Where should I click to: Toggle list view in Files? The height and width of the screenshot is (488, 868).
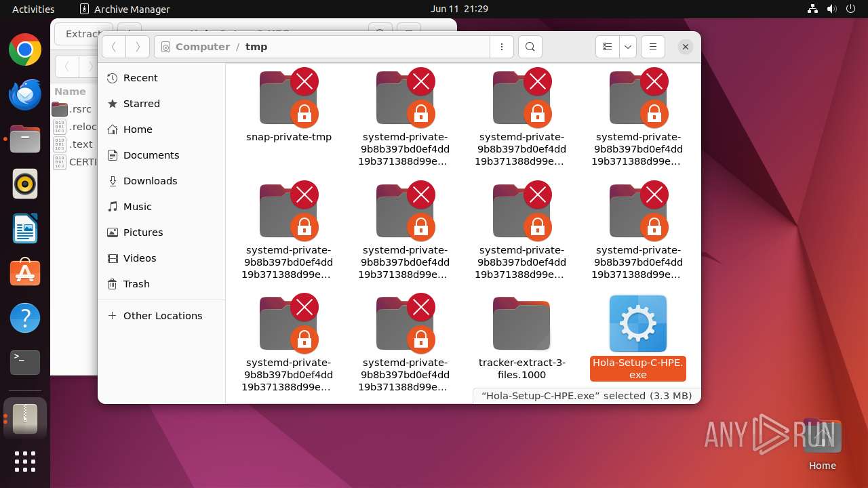point(608,47)
